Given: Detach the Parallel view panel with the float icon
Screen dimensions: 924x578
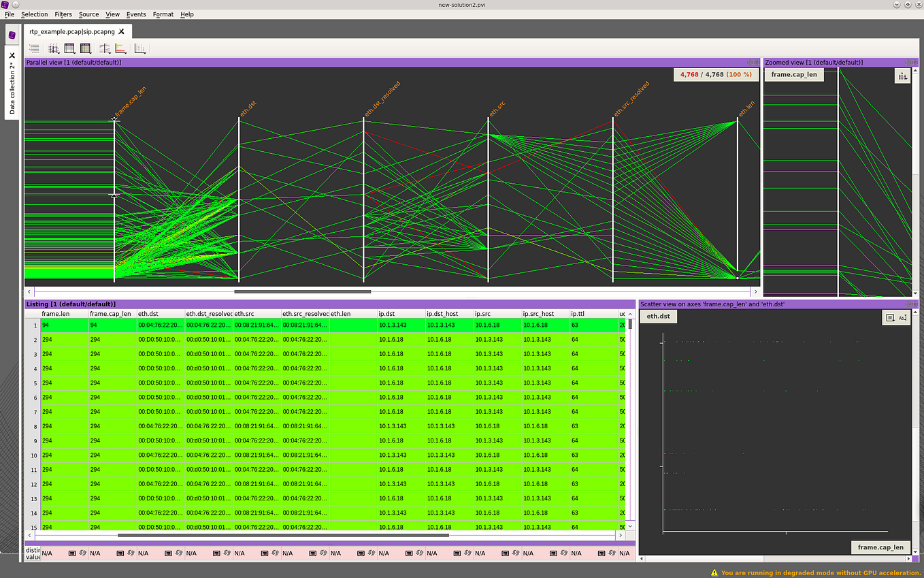Looking at the screenshot, I should click(750, 62).
